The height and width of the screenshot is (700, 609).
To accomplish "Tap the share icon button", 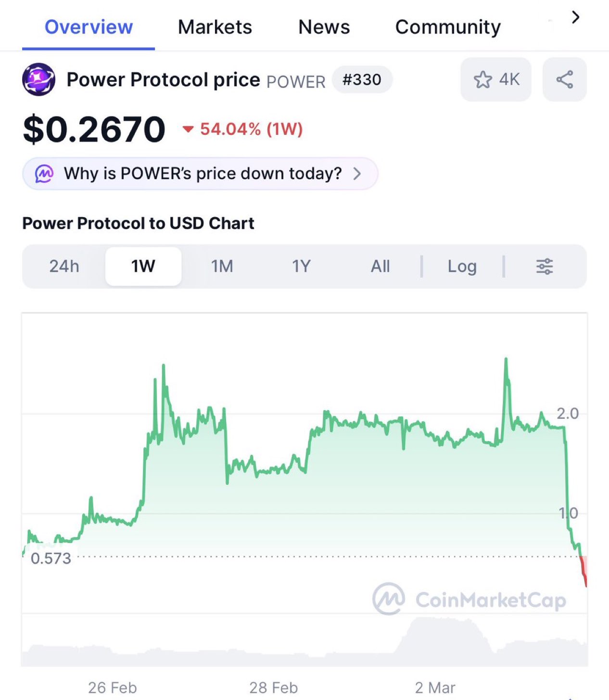I will (x=564, y=79).
